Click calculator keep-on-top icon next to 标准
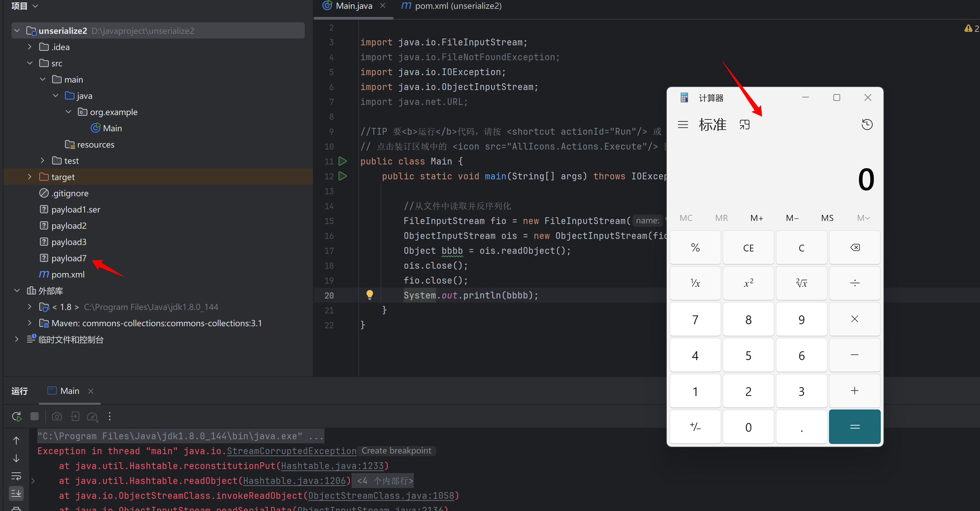 click(x=745, y=125)
